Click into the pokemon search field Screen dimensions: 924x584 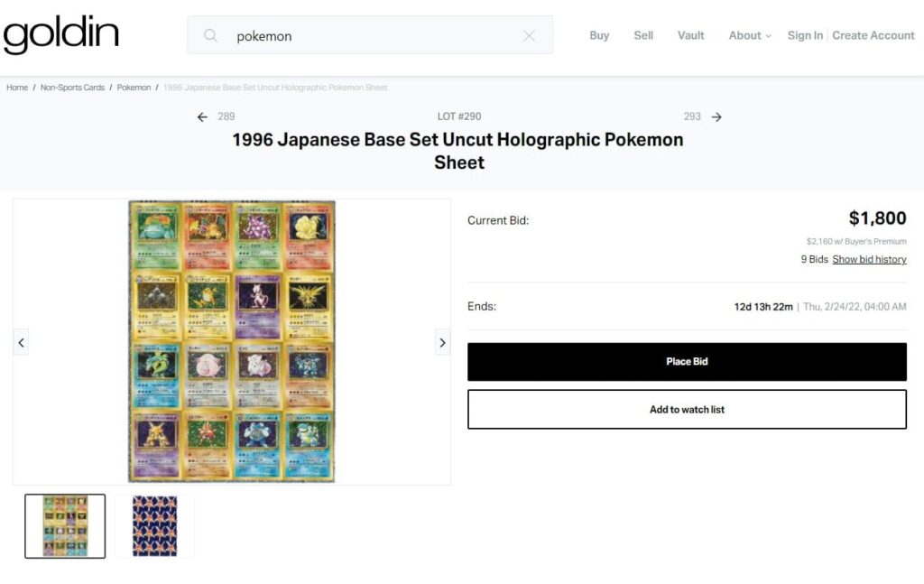pyautogui.click(x=370, y=36)
